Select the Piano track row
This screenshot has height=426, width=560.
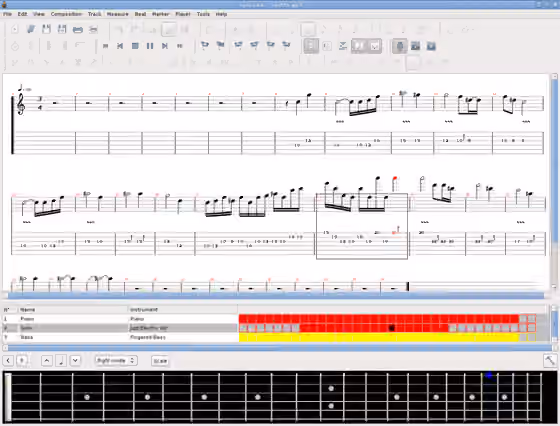click(x=120, y=319)
